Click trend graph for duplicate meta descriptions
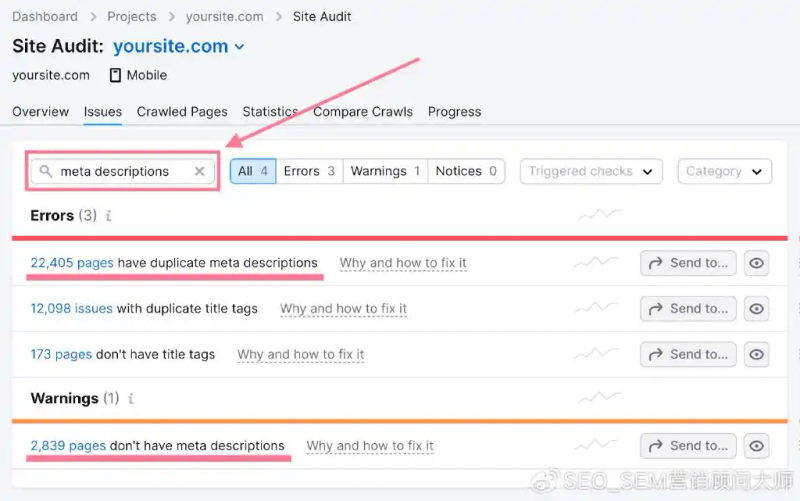The height and width of the screenshot is (501, 800). click(596, 263)
